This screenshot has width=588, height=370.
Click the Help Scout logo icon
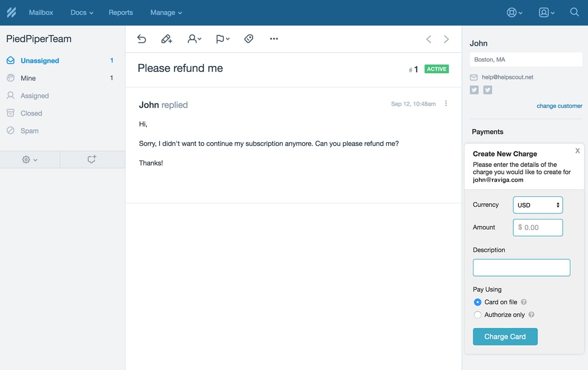point(11,13)
